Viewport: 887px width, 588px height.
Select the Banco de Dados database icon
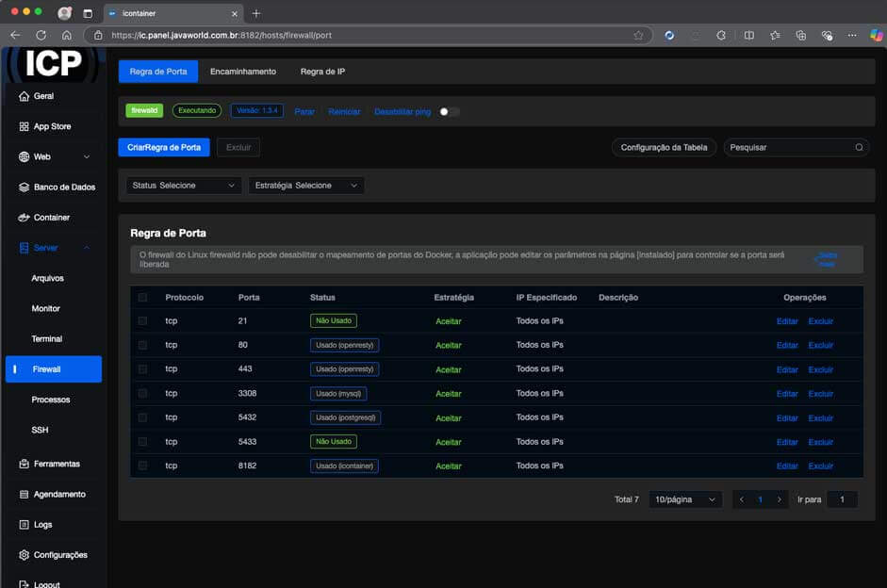coord(25,188)
